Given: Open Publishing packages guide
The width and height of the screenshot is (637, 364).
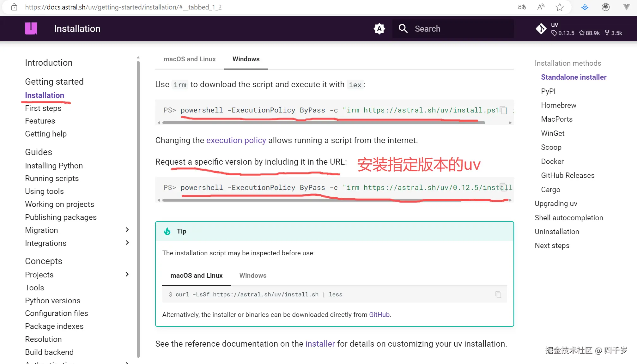Looking at the screenshot, I should (x=61, y=217).
